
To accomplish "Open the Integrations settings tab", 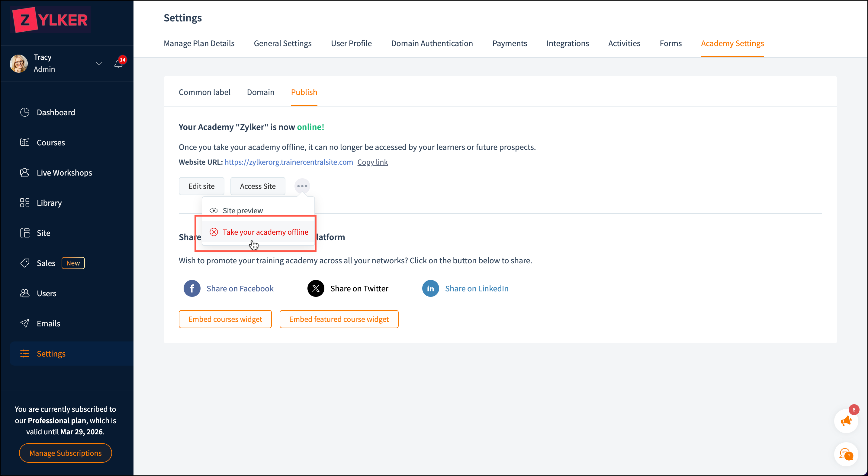I will click(x=567, y=43).
